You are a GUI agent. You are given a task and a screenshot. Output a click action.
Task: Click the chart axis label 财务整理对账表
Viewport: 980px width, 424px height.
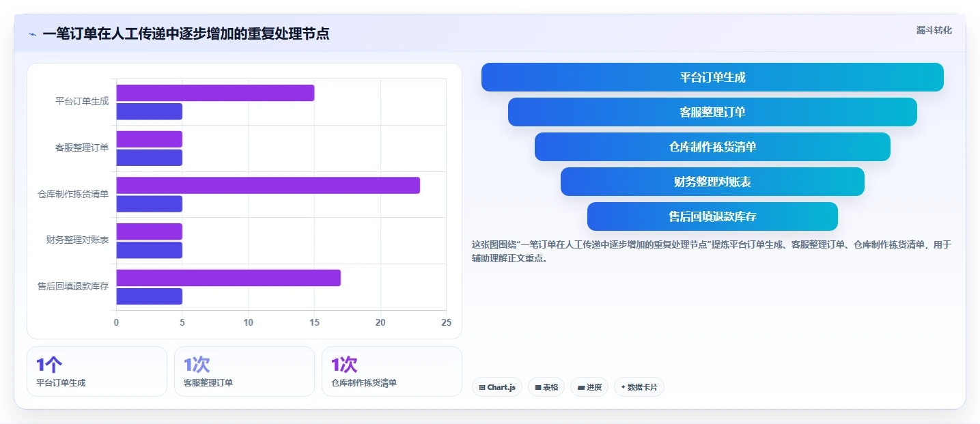[x=78, y=240]
